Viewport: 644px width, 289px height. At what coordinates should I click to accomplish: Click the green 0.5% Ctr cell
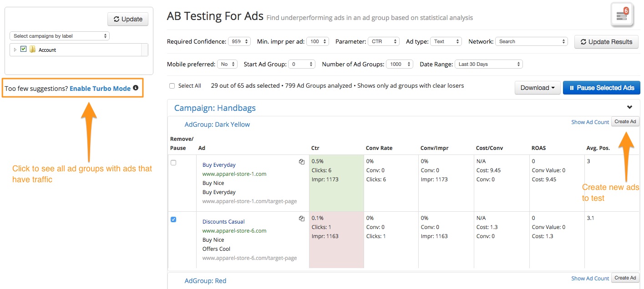(x=336, y=183)
